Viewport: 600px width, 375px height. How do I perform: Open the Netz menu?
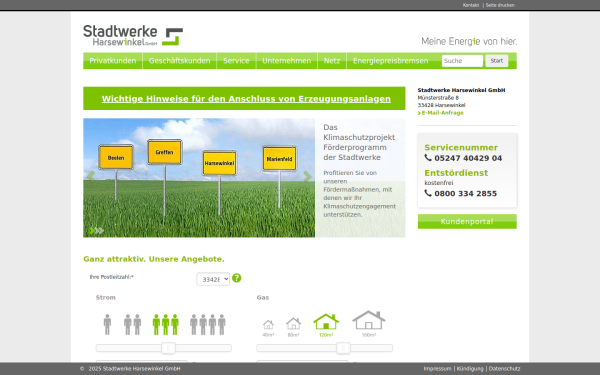click(x=332, y=61)
